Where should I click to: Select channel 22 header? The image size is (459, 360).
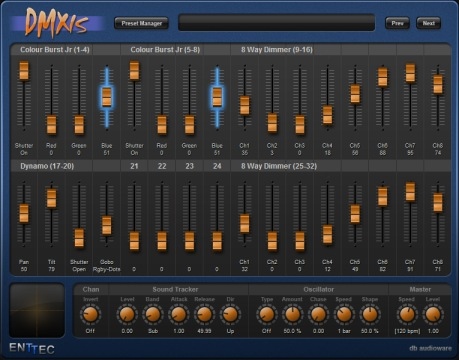pyautogui.click(x=162, y=166)
